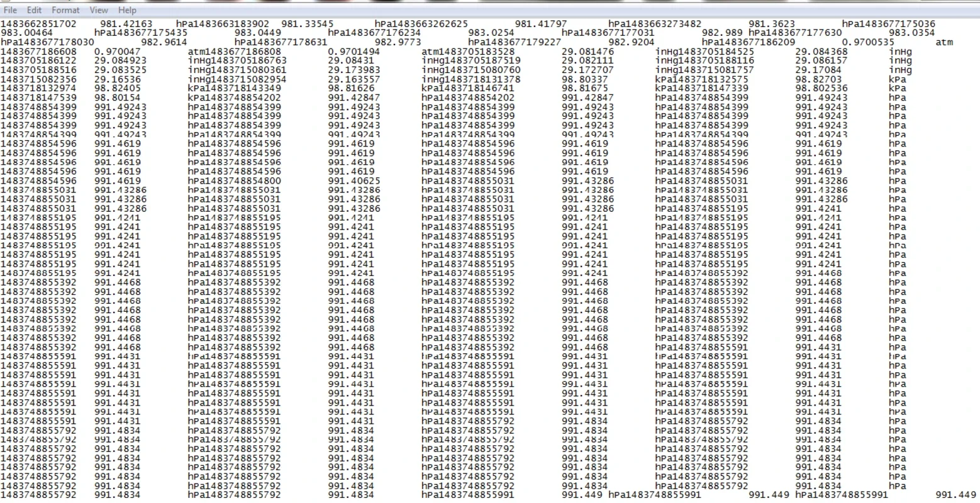Click the reading 981.3623
The width and height of the screenshot is (980, 503).
point(772,24)
